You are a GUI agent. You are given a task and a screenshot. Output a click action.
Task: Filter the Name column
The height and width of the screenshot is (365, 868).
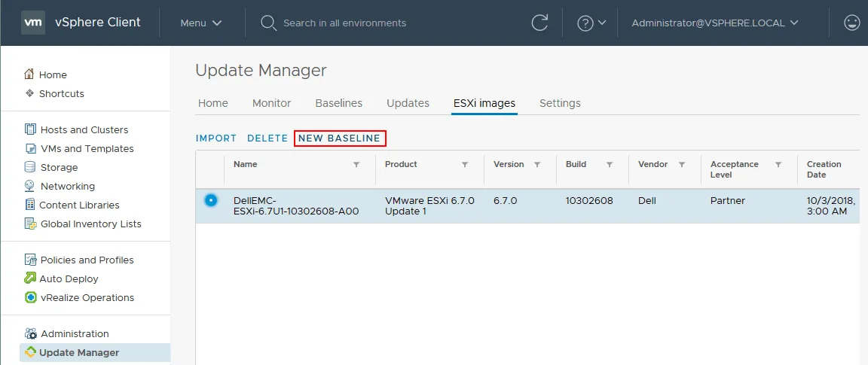tap(356, 165)
